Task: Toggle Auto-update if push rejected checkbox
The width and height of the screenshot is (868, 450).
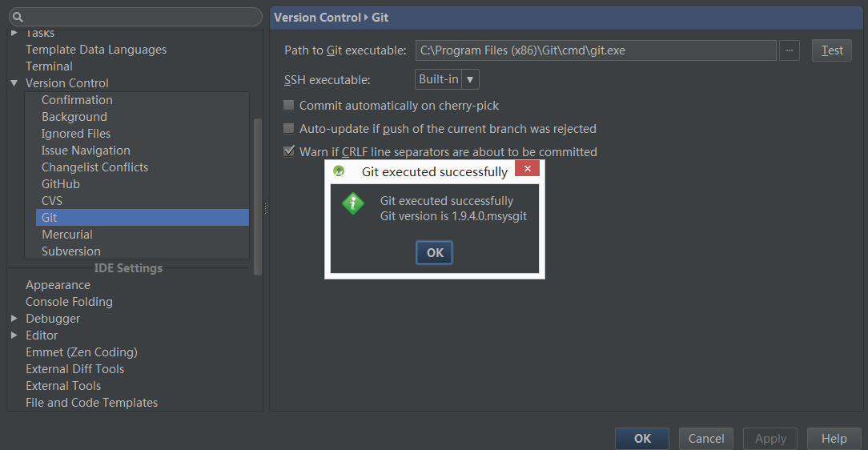Action: (289, 129)
